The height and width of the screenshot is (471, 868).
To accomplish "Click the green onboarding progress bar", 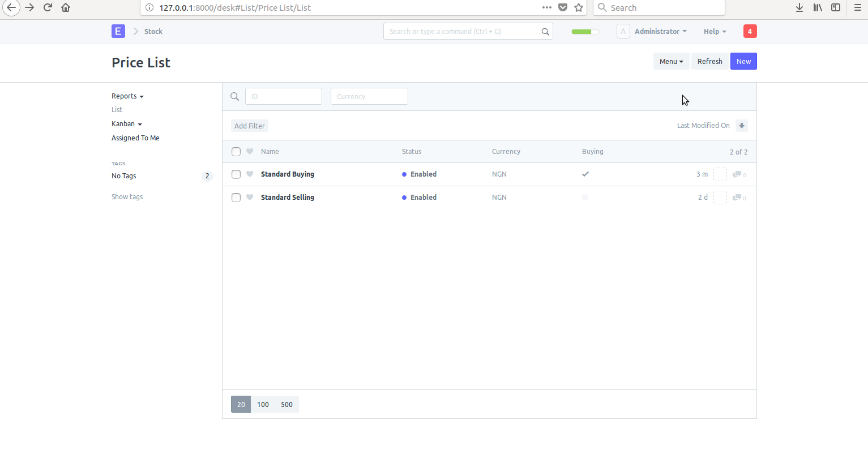I will [x=584, y=32].
